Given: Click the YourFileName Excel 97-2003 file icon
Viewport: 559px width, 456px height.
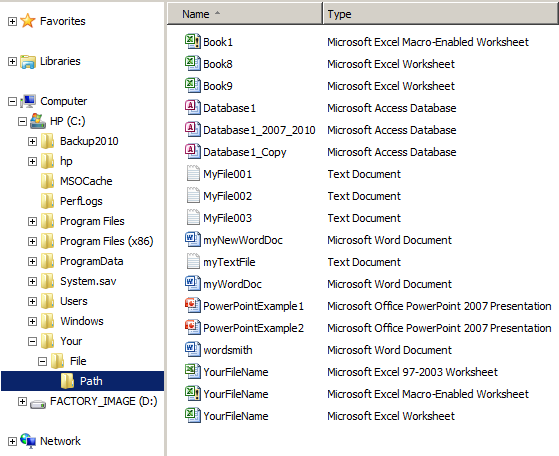Looking at the screenshot, I should 193,372.
